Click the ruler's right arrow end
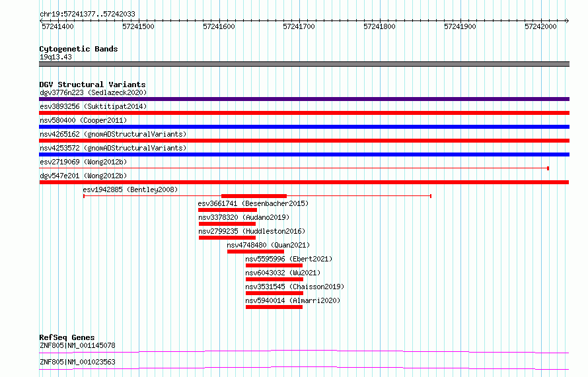Viewport: 588px width, 377px height. pyautogui.click(x=568, y=20)
